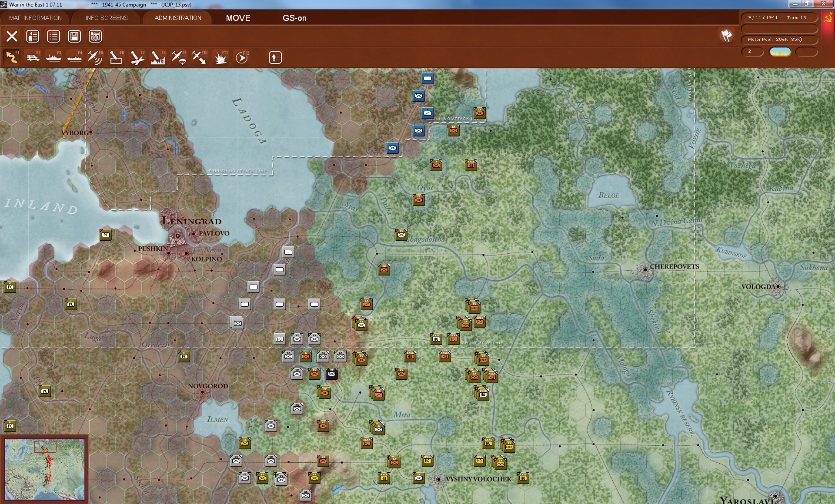The image size is (835, 504).
Task: Click the Vyborg city marker
Action: pos(91,132)
